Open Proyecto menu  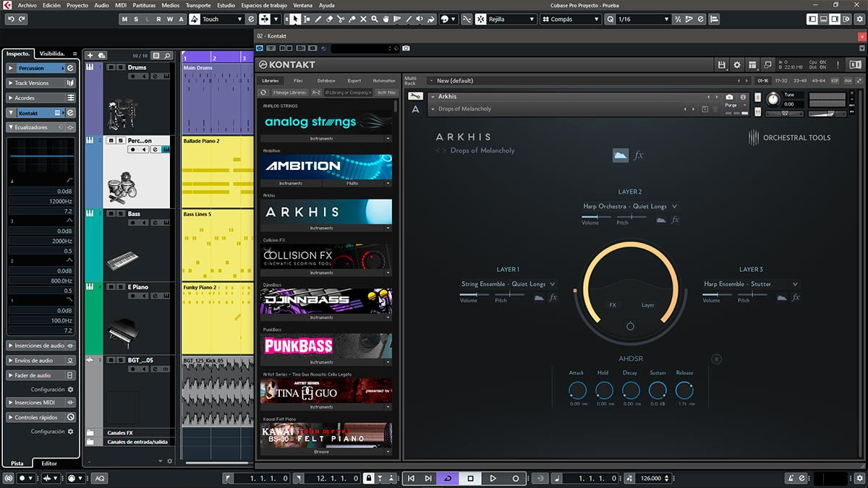coord(77,5)
